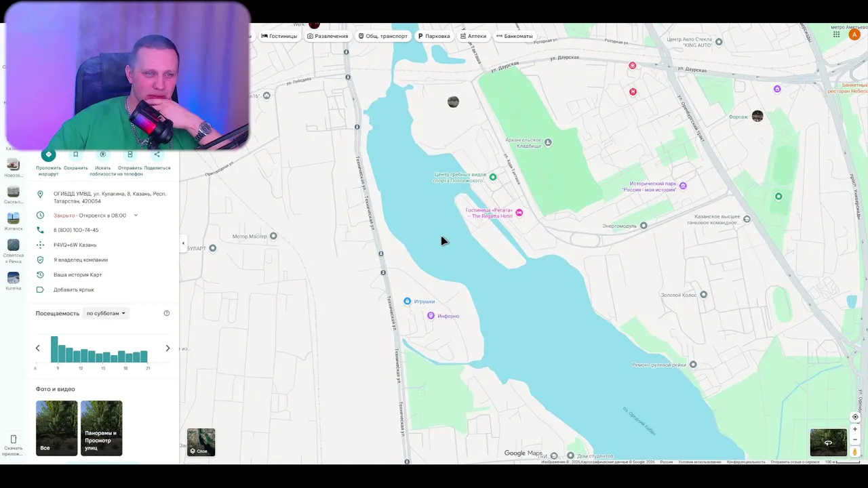The image size is (868, 488).
Task: Open the orange account avatar
Action: pyautogui.click(x=854, y=35)
